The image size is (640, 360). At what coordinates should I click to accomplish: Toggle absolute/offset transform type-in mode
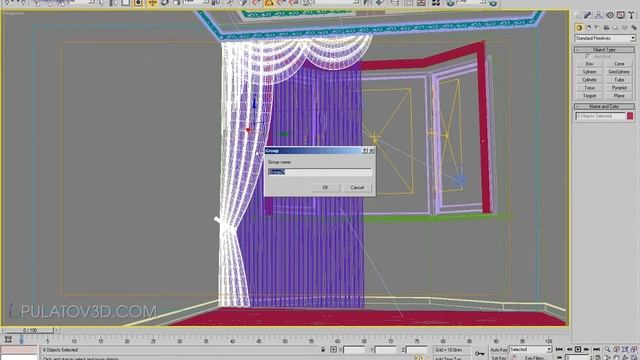click(x=333, y=350)
